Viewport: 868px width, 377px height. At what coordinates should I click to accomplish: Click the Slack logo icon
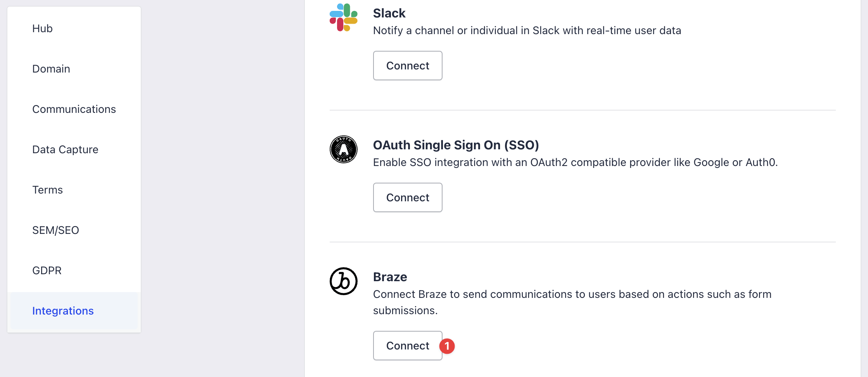(x=343, y=17)
